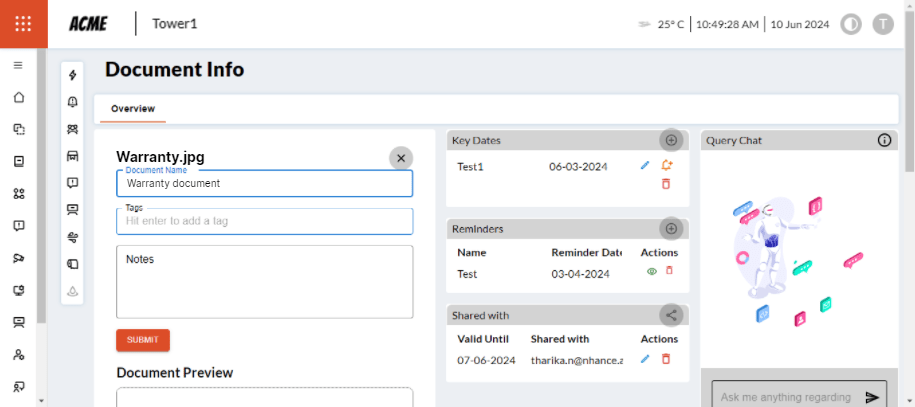Click the home icon in sidebar
The width and height of the screenshot is (915, 407).
pyautogui.click(x=18, y=98)
